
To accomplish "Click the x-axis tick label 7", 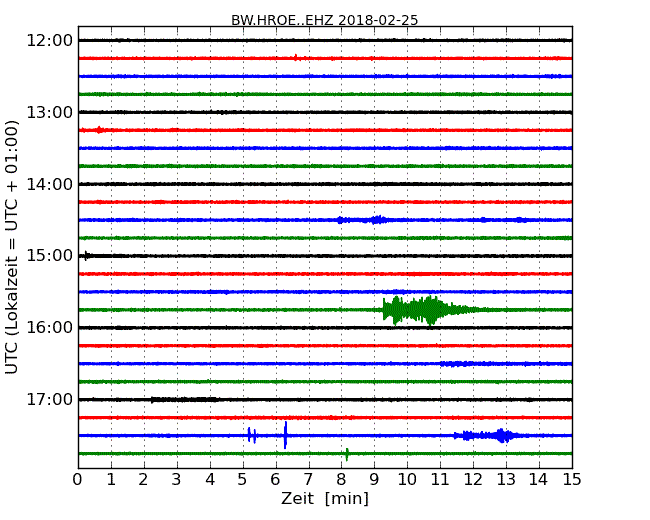I will coord(308,480).
